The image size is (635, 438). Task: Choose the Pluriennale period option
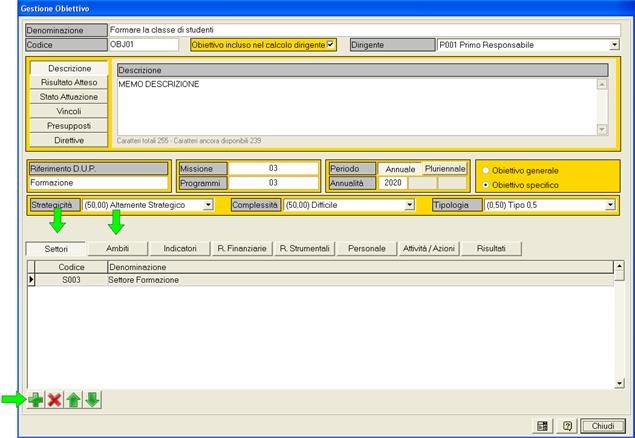[445, 169]
